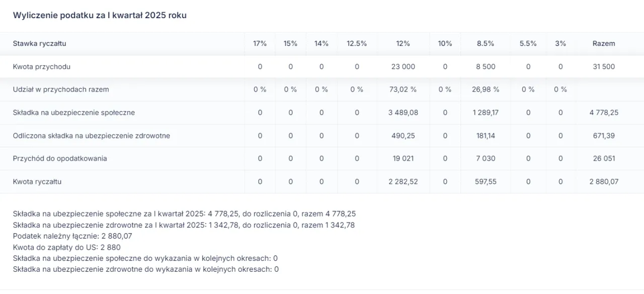Click the lump-sum tax cell 2 282,52
This screenshot has width=644, height=294.
click(403, 181)
